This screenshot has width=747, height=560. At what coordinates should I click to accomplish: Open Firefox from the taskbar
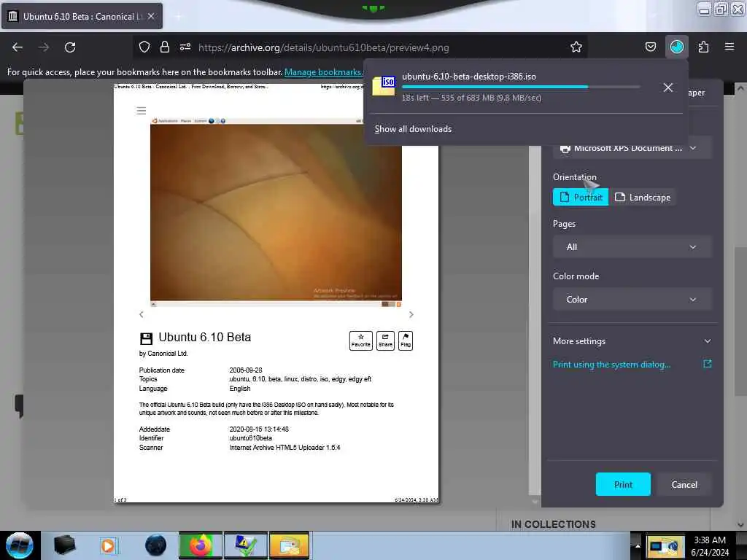(200, 546)
